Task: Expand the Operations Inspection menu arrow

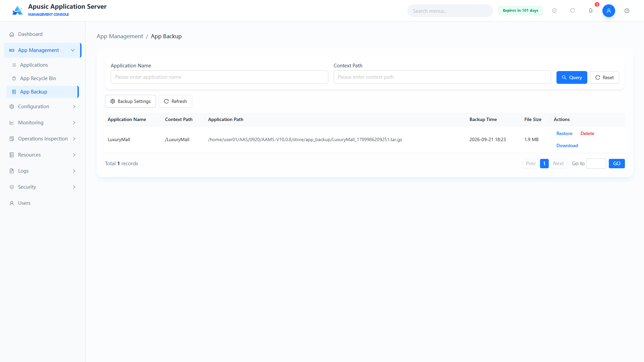Action: point(74,139)
